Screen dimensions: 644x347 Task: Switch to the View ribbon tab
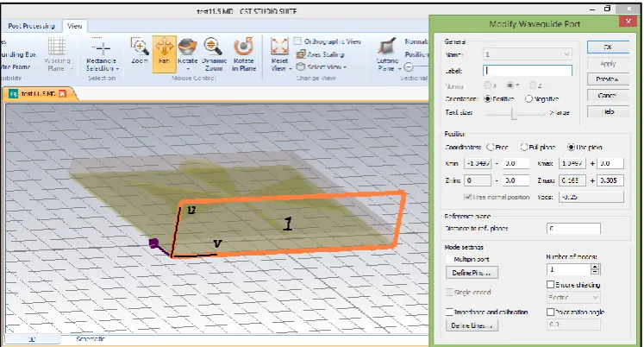coord(74,26)
